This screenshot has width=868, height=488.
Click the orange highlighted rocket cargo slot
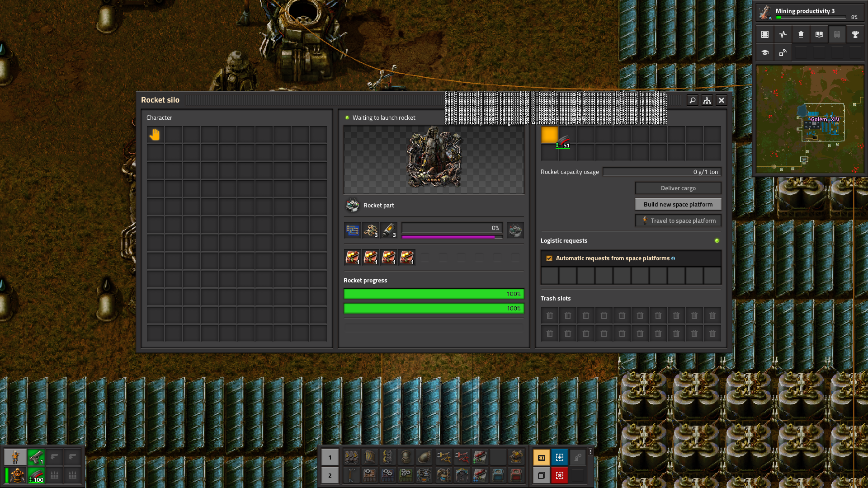[x=550, y=135]
